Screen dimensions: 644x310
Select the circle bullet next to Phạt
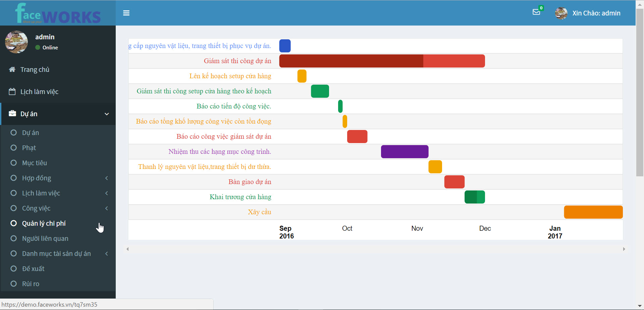click(x=14, y=148)
